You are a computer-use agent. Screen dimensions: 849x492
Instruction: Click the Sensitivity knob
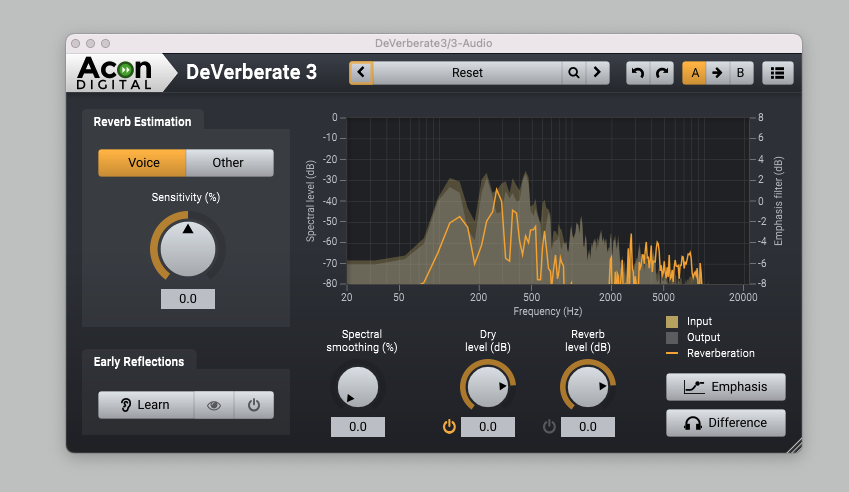(188, 248)
